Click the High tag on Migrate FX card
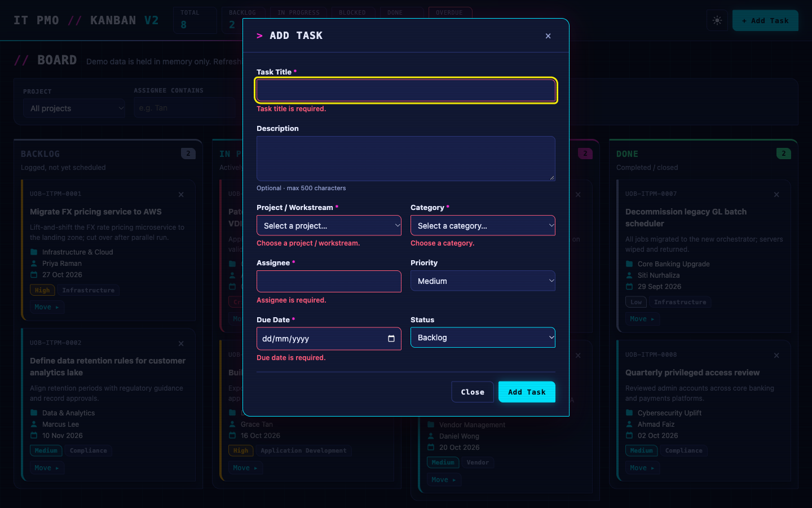This screenshot has height=508, width=812. (x=42, y=290)
